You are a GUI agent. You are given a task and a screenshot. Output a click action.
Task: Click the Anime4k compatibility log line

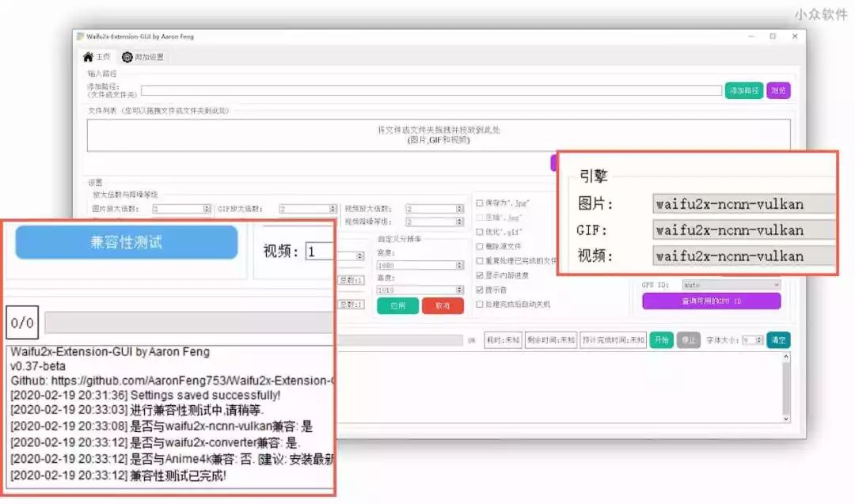tap(172, 460)
